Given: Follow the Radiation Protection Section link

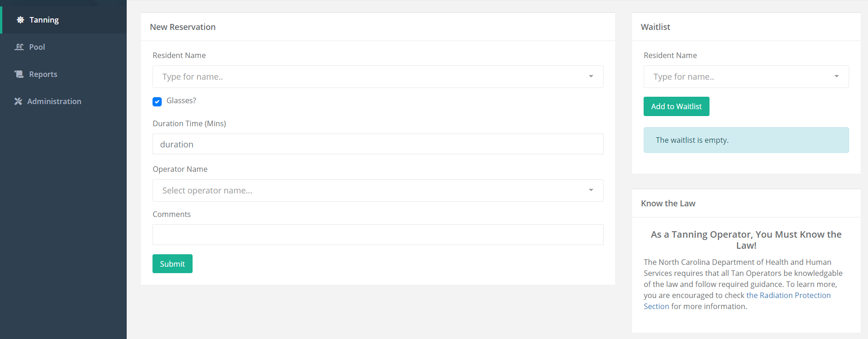Looking at the screenshot, I should coord(788,295).
